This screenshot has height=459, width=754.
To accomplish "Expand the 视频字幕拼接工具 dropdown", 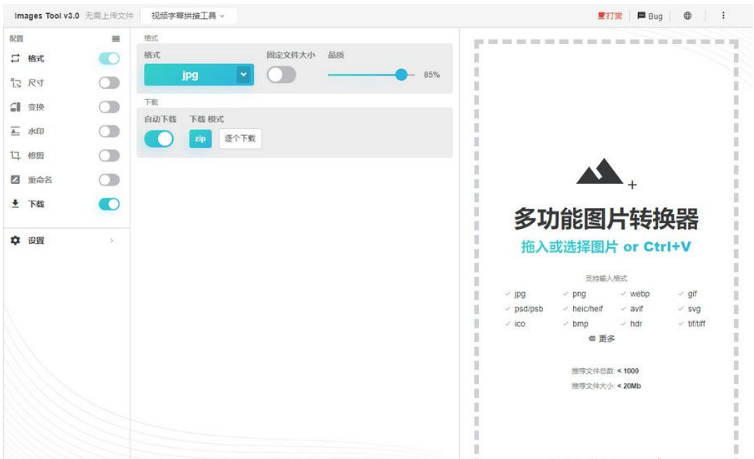I will 188,16.
